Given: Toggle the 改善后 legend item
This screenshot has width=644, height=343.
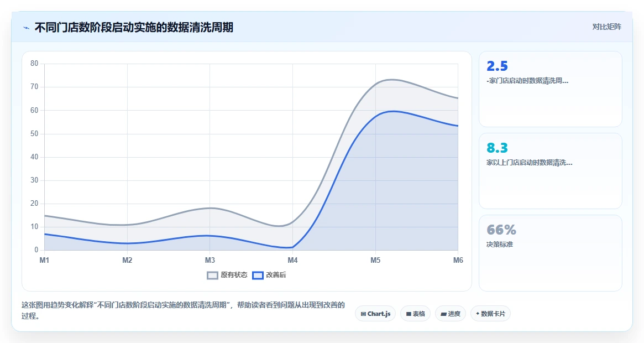Looking at the screenshot, I should coord(269,275).
